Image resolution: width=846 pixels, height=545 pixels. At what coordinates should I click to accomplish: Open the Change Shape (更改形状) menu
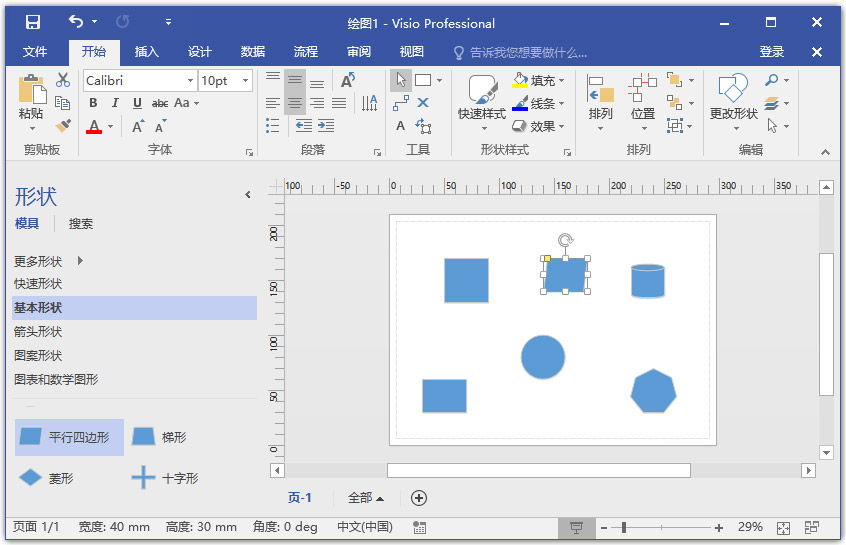tap(734, 103)
